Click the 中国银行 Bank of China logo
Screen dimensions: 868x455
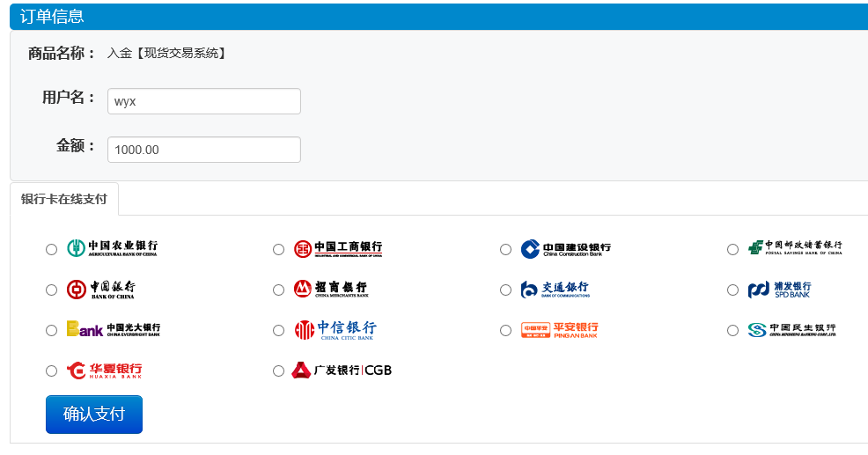100,290
